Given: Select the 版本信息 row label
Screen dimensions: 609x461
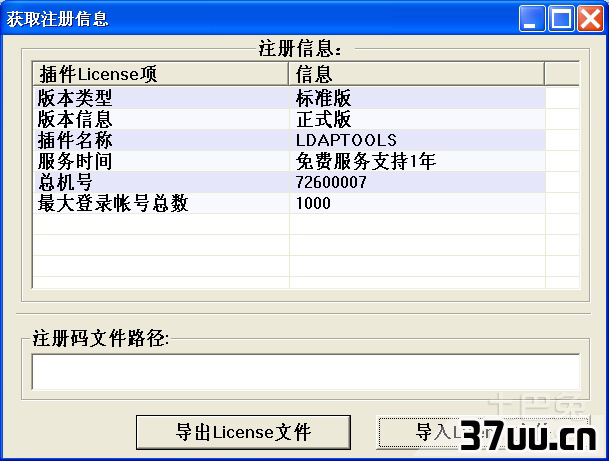Looking at the screenshot, I should pos(75,119).
